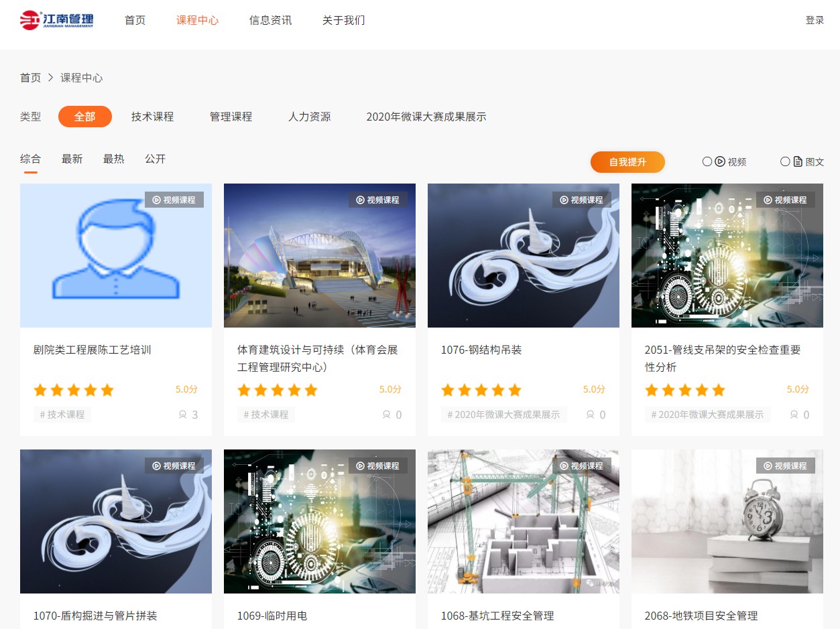Viewport: 840px width, 629px height.
Task: Click the Jiangnan Management logo
Action: [x=57, y=20]
